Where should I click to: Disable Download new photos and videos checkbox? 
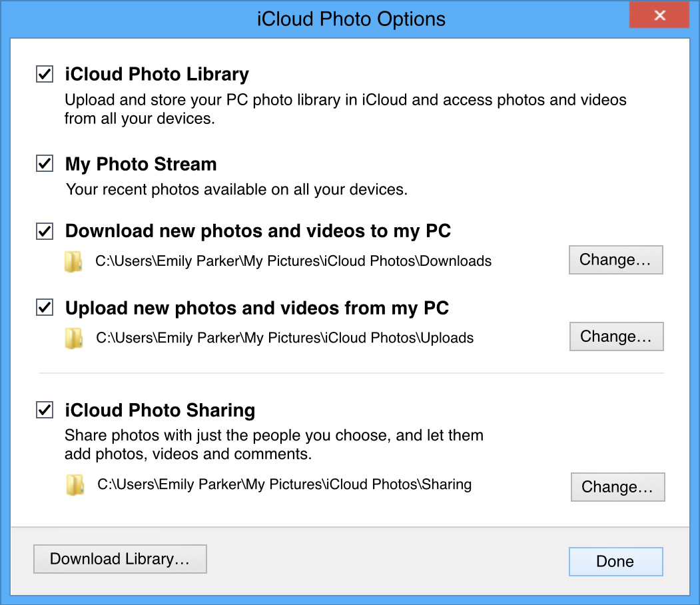coord(45,231)
